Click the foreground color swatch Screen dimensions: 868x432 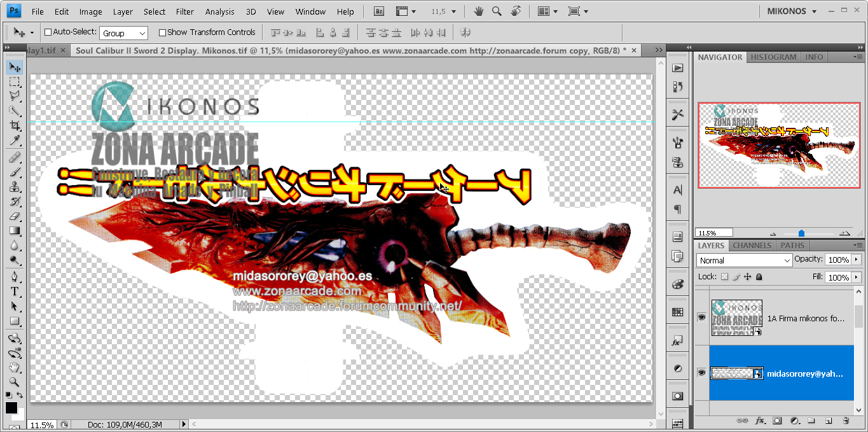pos(11,407)
